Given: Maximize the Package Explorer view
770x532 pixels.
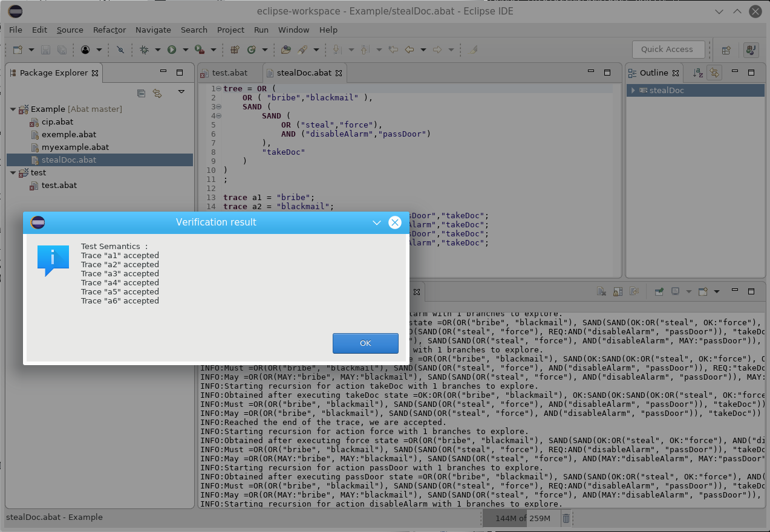Looking at the screenshot, I should point(180,73).
